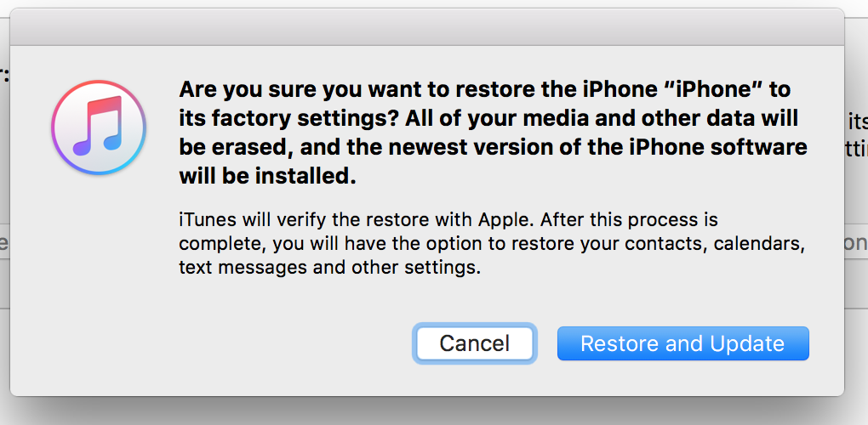Click partially hidden "on" text at right edge

pos(855,242)
